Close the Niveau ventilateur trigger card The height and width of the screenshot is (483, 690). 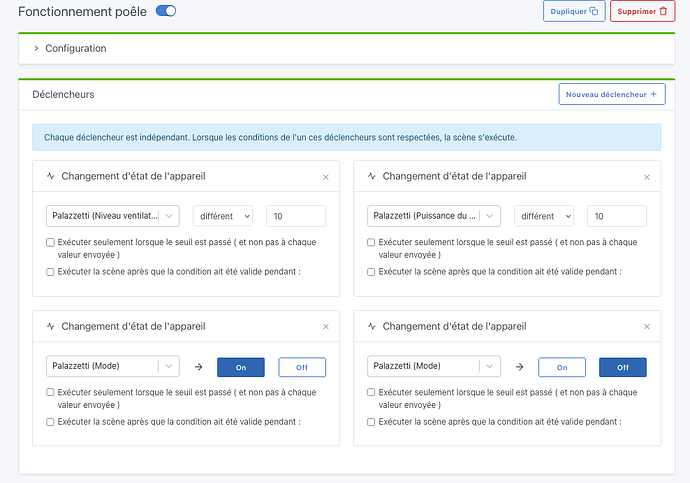click(x=326, y=177)
